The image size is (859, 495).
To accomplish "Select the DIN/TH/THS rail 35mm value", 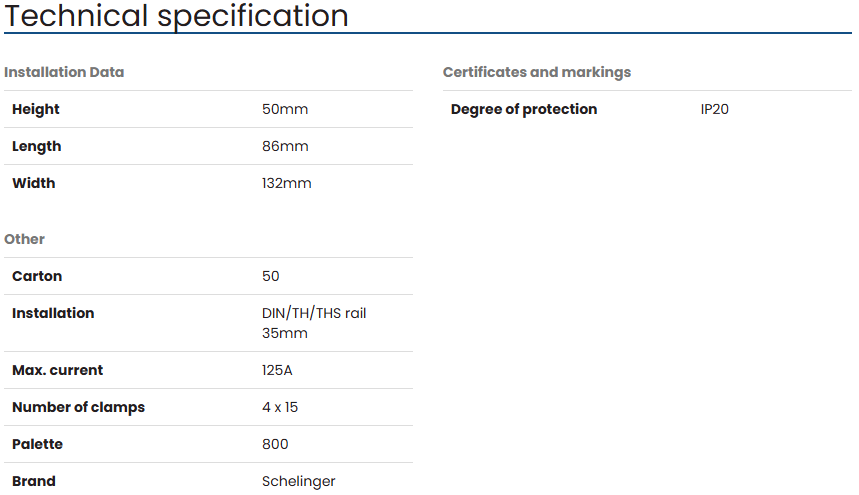I will click(x=314, y=323).
